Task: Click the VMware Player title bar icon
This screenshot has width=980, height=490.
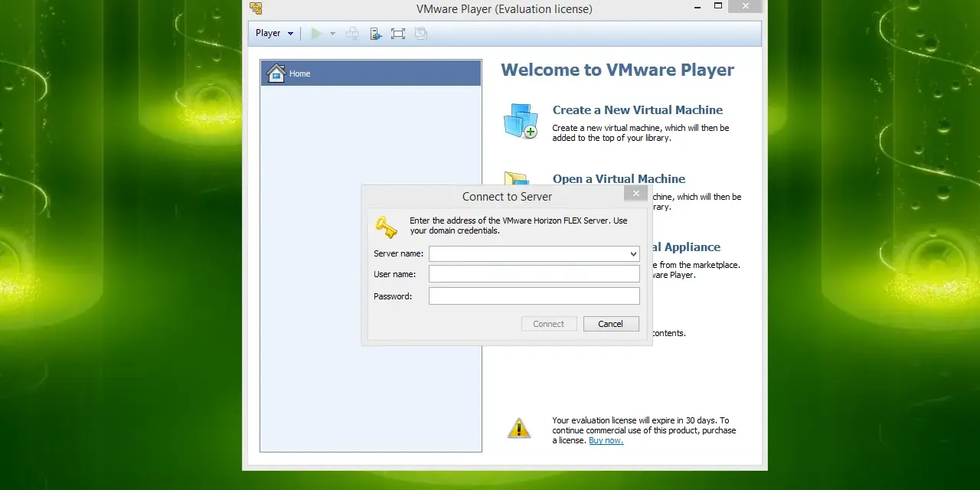Action: 256,8
